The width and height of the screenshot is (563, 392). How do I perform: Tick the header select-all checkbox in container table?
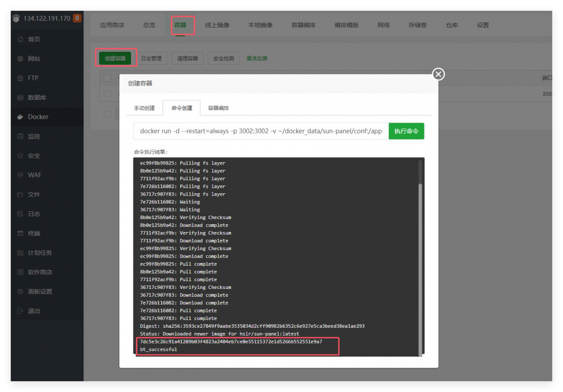(x=108, y=78)
